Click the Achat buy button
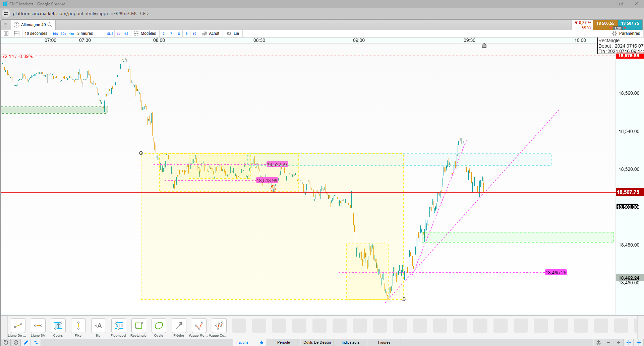 click(211, 33)
